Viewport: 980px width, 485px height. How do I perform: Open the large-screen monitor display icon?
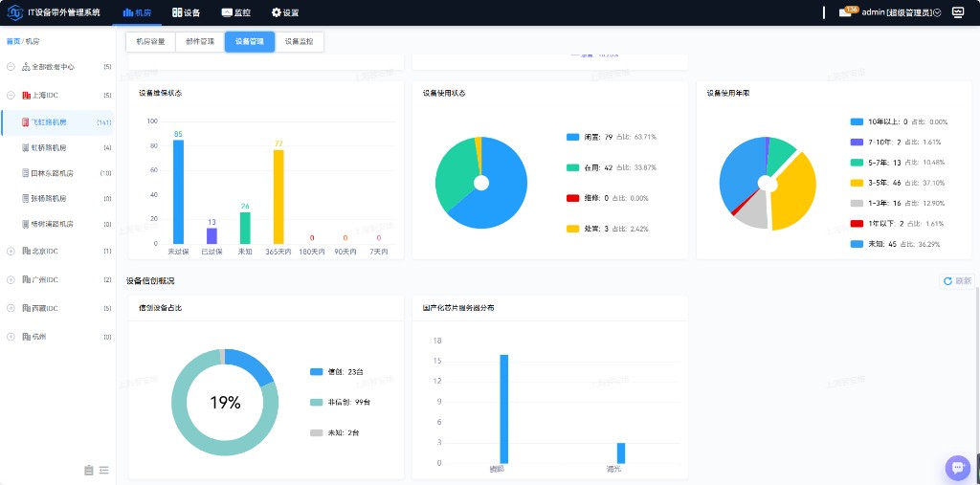[x=957, y=12]
